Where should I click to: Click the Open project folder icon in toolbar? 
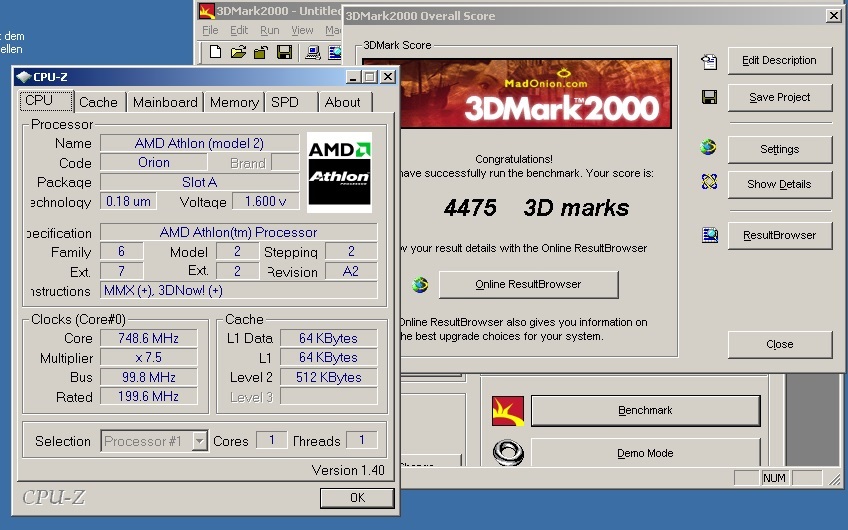pyautogui.click(x=238, y=52)
